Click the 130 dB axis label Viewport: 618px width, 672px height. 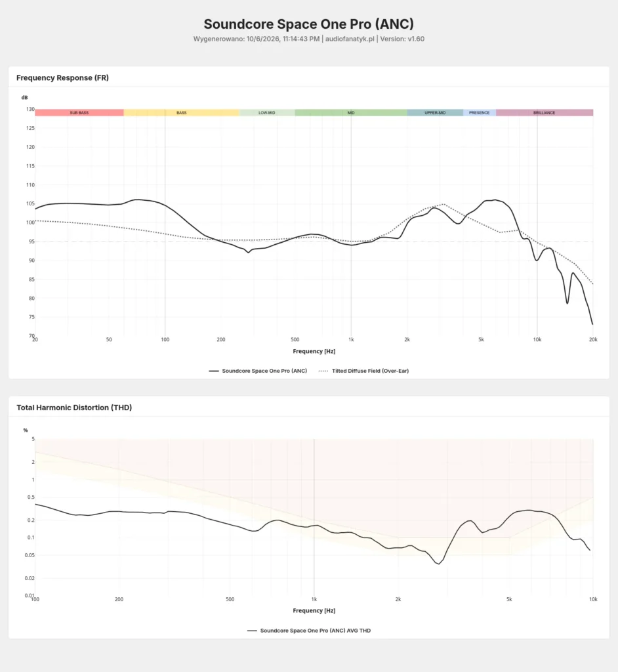pos(30,110)
